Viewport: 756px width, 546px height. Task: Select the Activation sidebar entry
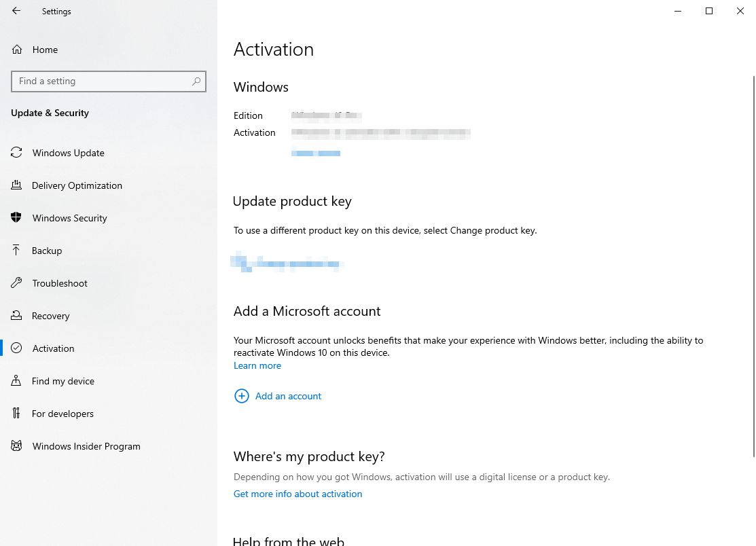coord(53,348)
